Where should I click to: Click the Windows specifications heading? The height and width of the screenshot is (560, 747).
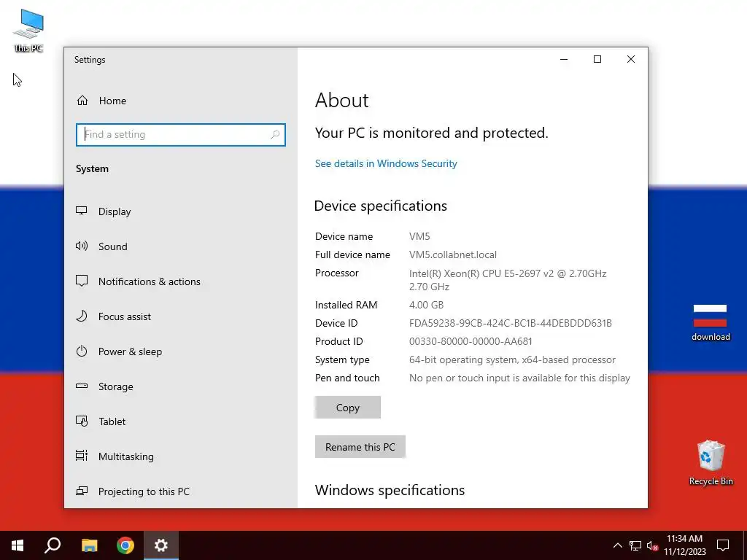(x=390, y=490)
